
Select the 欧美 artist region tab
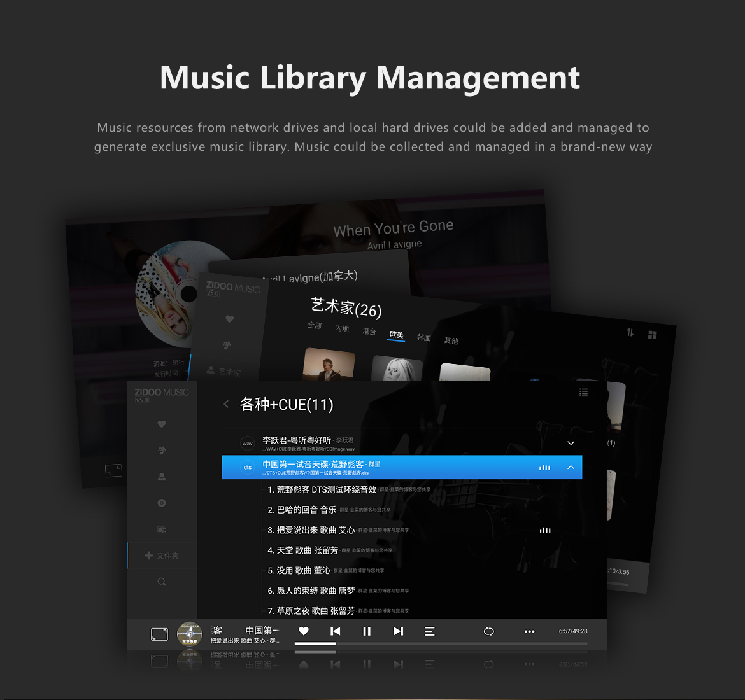pos(396,335)
